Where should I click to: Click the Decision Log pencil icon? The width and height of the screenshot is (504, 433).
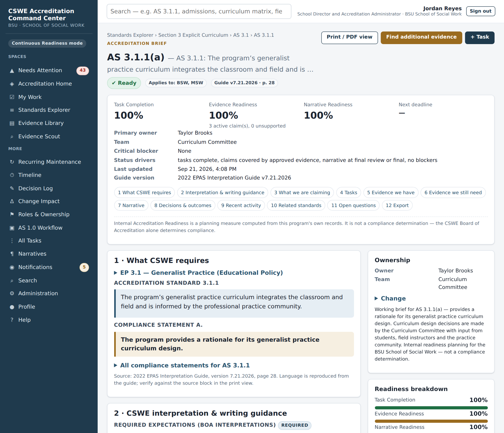(12, 188)
